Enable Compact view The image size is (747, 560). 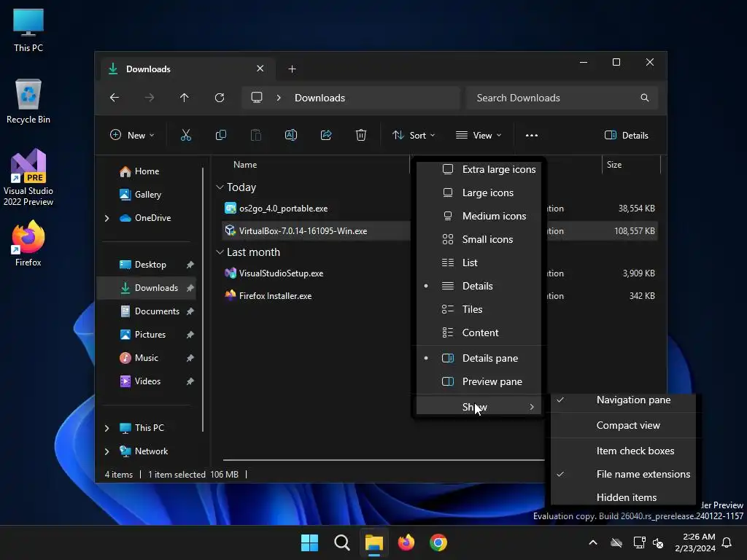[623, 425]
